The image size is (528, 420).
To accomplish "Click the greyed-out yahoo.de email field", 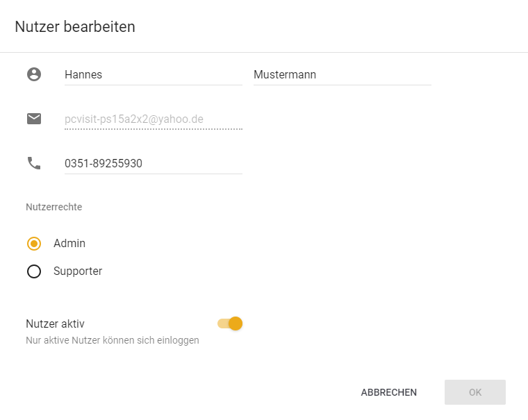I will (153, 119).
